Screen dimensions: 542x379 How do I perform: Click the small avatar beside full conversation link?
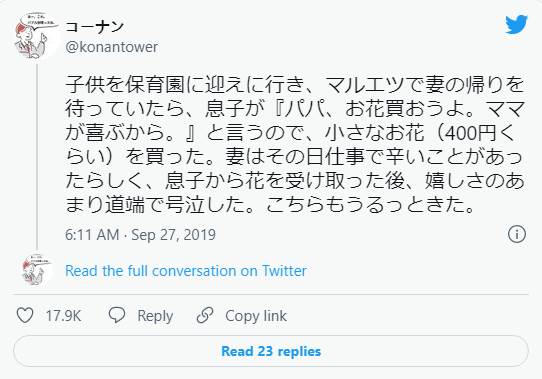[x=37, y=270]
